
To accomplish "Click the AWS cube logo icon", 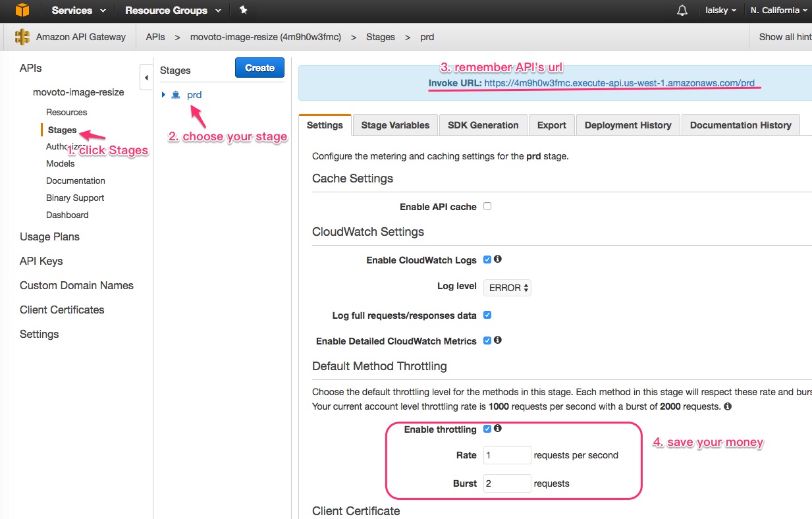I will click(x=22, y=11).
